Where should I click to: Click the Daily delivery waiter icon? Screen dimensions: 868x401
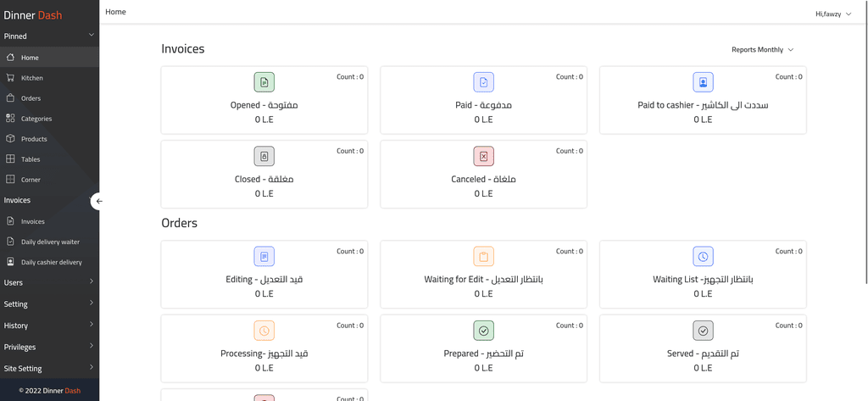10,242
